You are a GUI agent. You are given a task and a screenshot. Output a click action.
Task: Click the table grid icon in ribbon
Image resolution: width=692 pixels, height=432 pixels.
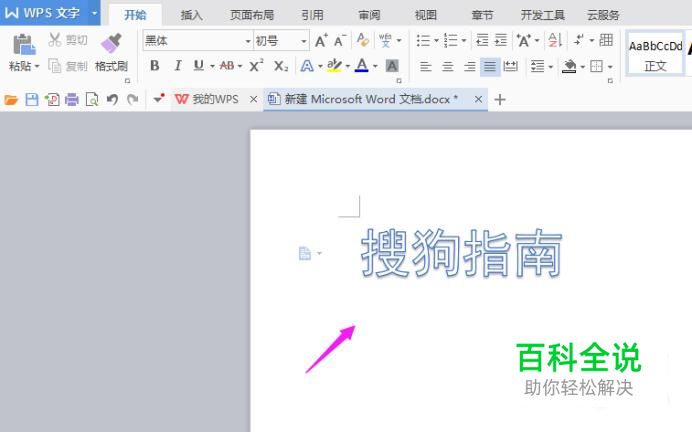point(606,40)
